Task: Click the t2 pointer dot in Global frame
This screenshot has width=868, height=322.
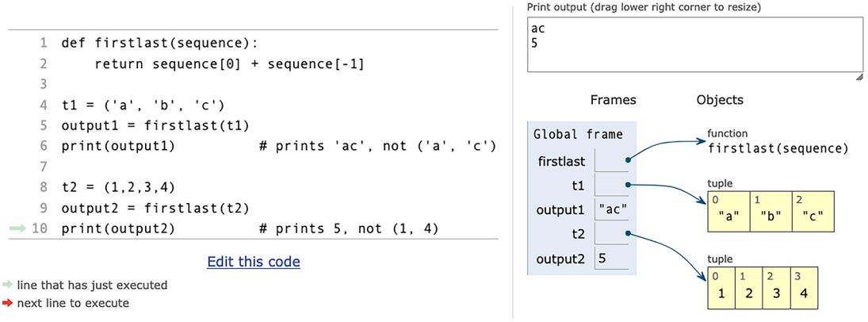Action: click(x=627, y=234)
